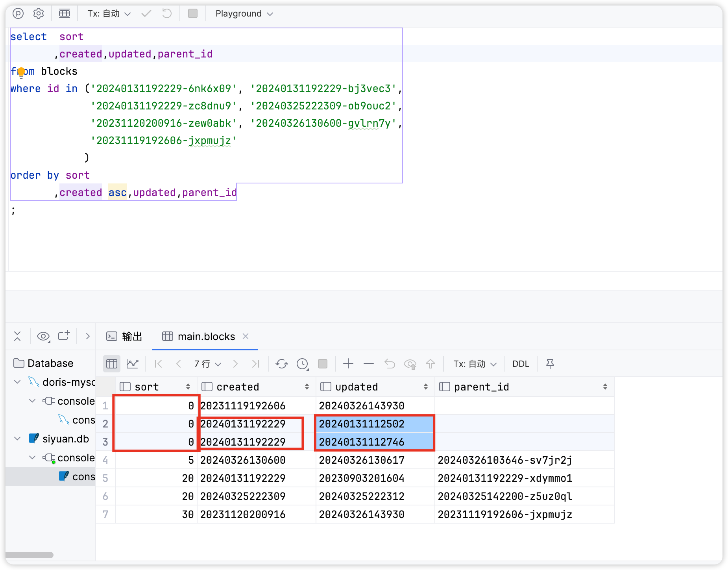Image resolution: width=728 pixels, height=570 pixels.
Task: Sort by the created column header
Action: tap(238, 387)
